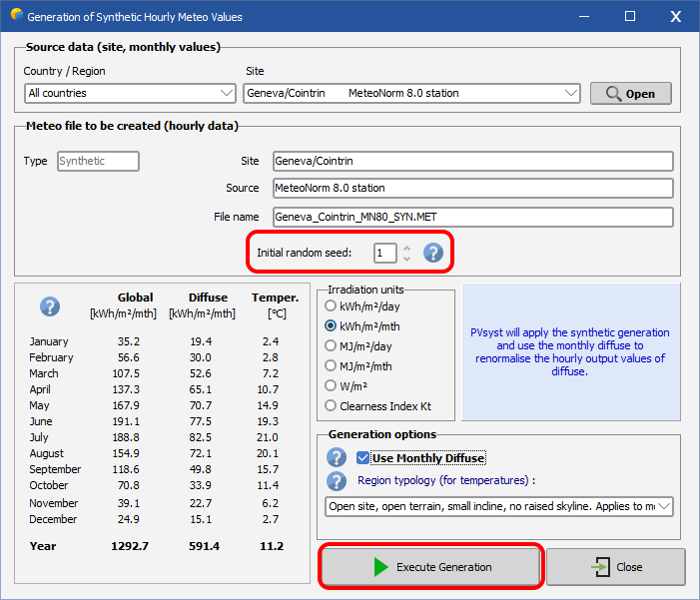This screenshot has height=600, width=700.
Task: Click Year global total 1292.7
Action: [x=130, y=546]
